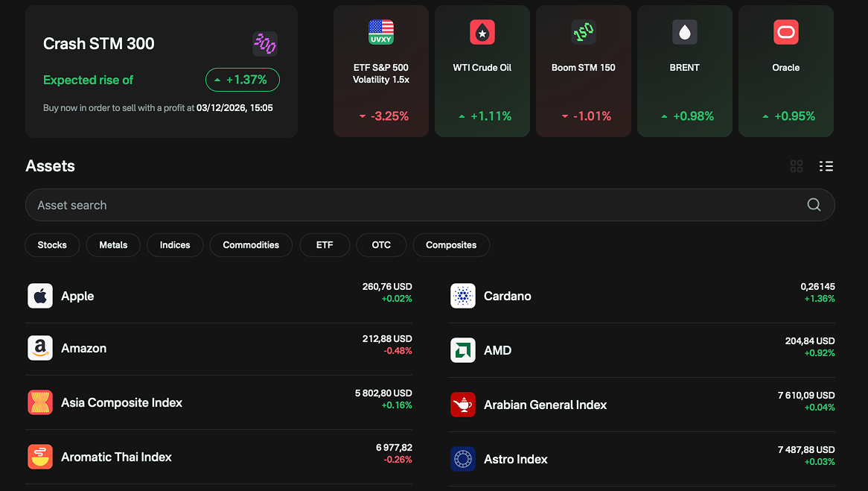Click Cardano price 0,26145
The width and height of the screenshot is (868, 491).
tap(817, 287)
